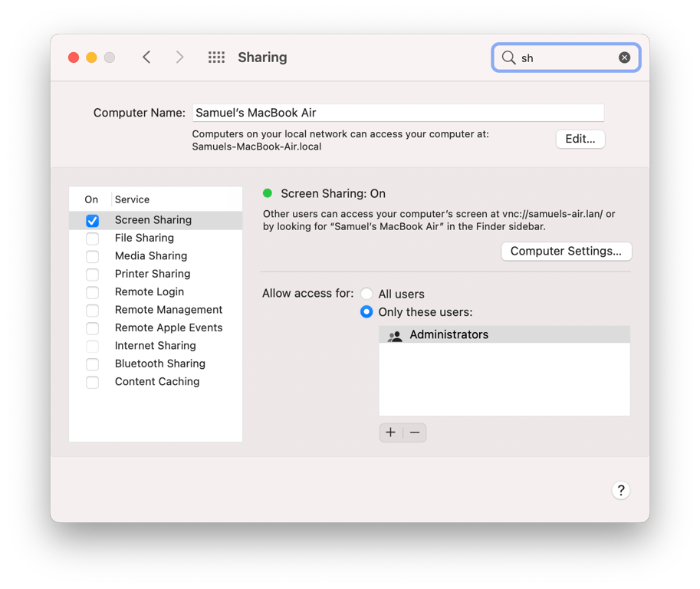This screenshot has height=589, width=700.
Task: Select the Only these users radio button
Action: [366, 311]
